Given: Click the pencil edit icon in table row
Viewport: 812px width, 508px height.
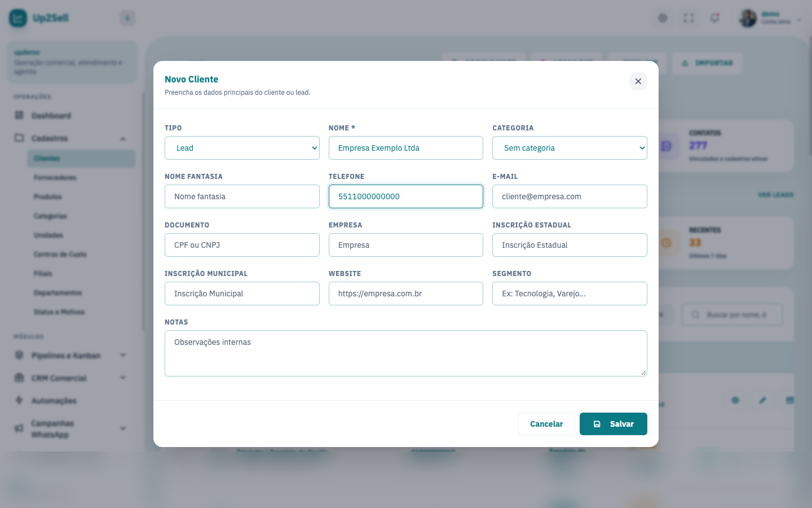Looking at the screenshot, I should (762, 400).
